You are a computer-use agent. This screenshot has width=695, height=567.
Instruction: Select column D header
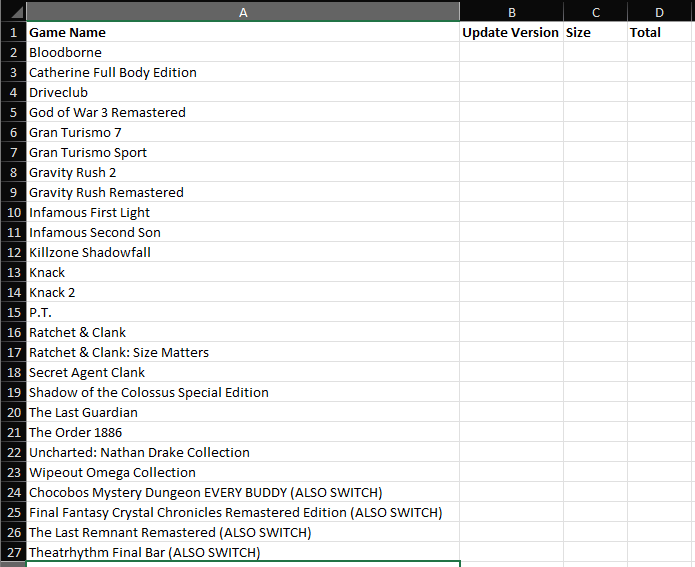(659, 12)
